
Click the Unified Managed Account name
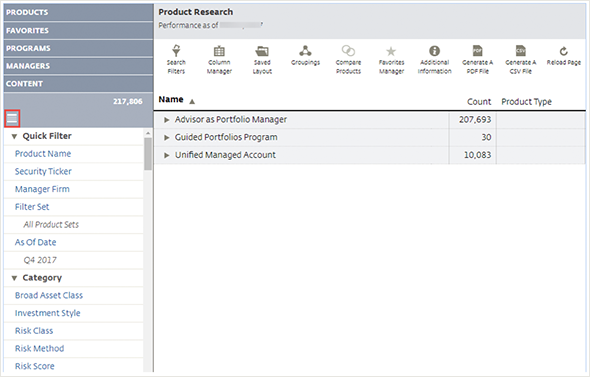[x=225, y=155]
